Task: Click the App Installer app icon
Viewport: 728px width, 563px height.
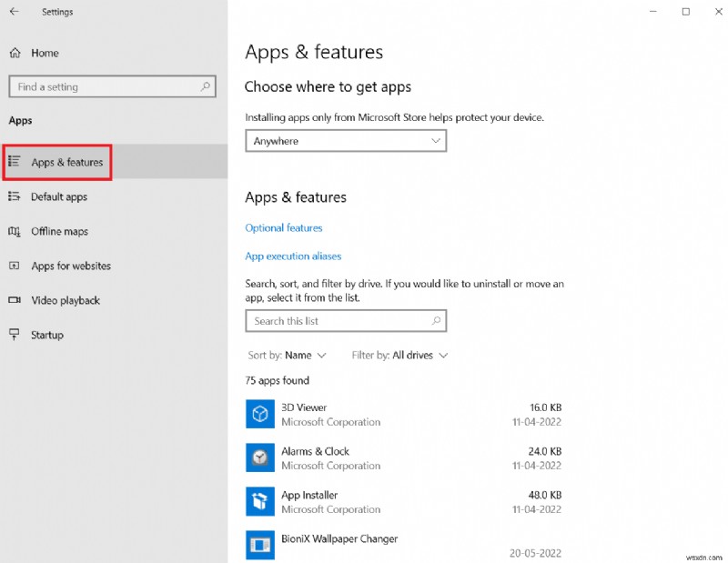Action: click(260, 501)
